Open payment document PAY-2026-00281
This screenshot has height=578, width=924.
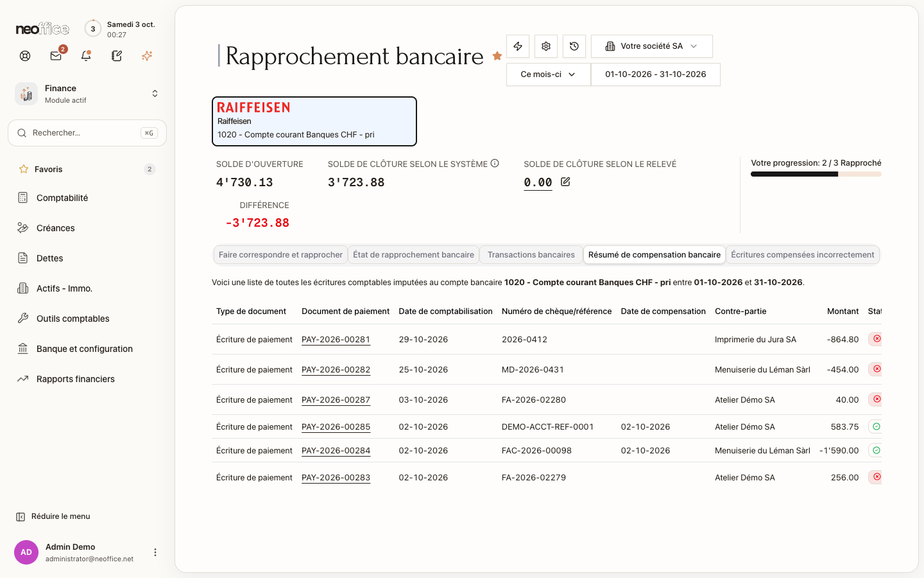(336, 340)
